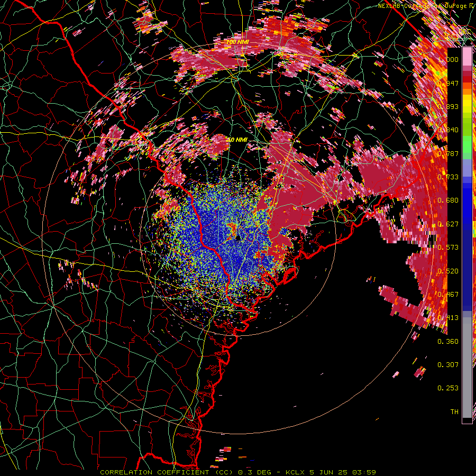This screenshot has height=476, width=476.
Task: Click the 0.893 scale value
Action: (x=448, y=106)
